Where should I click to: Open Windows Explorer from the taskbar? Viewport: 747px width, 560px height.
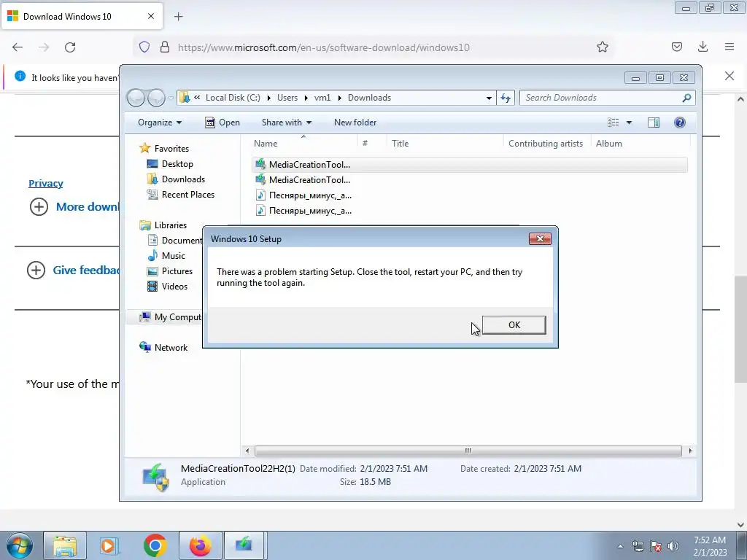click(65, 545)
